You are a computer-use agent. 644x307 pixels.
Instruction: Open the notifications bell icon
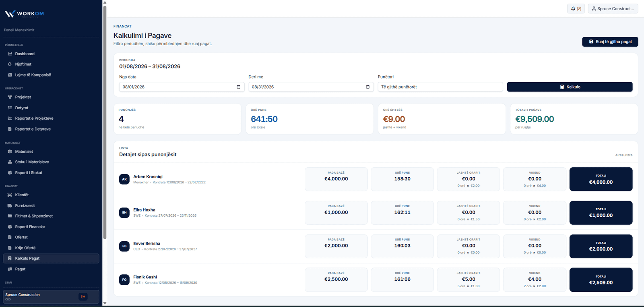click(573, 8)
